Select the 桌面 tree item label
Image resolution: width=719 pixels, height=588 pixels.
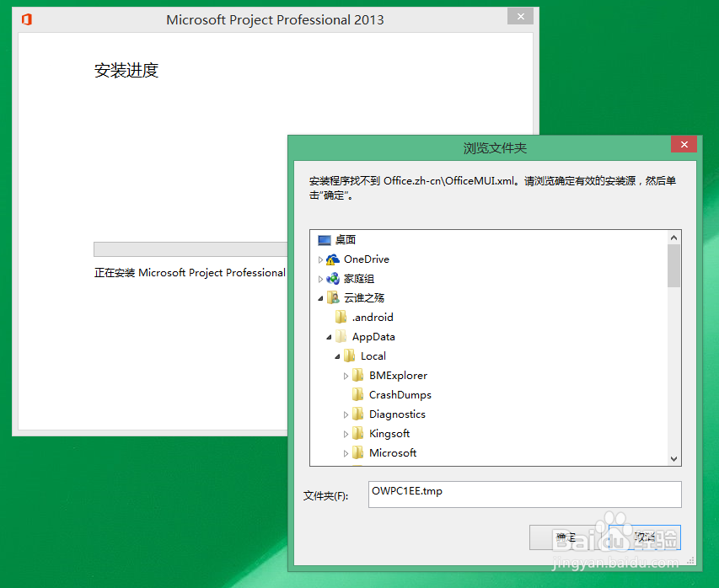pyautogui.click(x=346, y=240)
